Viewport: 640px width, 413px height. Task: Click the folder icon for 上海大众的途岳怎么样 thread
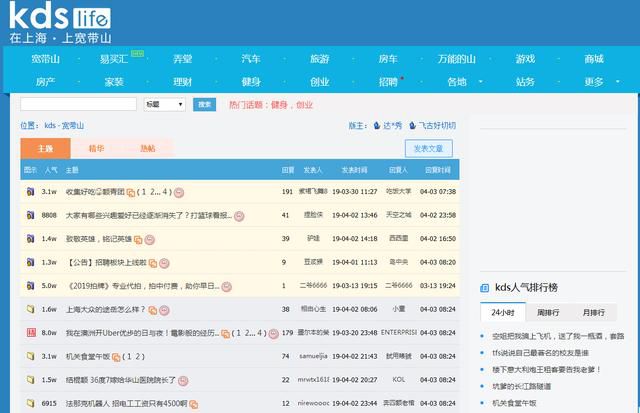(30, 309)
